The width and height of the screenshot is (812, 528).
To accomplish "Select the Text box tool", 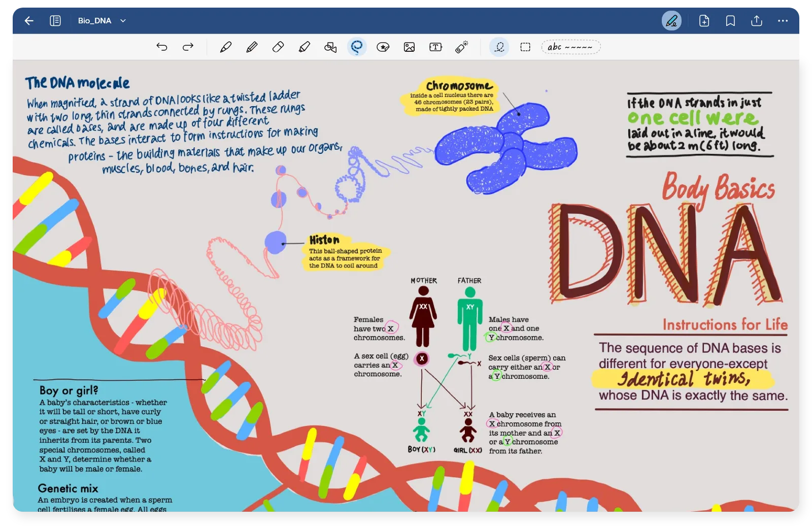I will pos(435,47).
